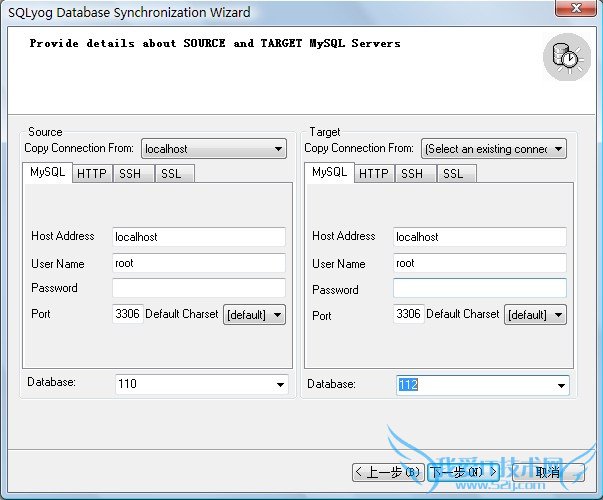Open Source Copy Connection From dropdown
603x500 pixels.
pyautogui.click(x=214, y=149)
